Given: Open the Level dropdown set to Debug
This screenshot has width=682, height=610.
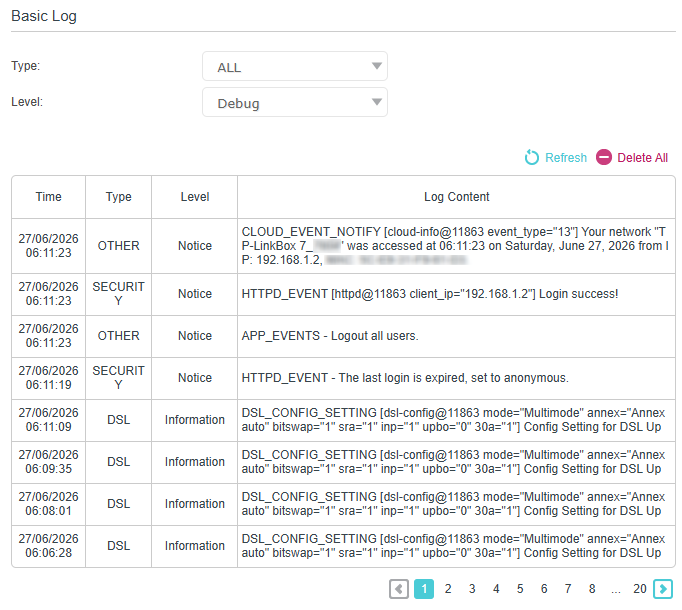Looking at the screenshot, I should tap(295, 102).
